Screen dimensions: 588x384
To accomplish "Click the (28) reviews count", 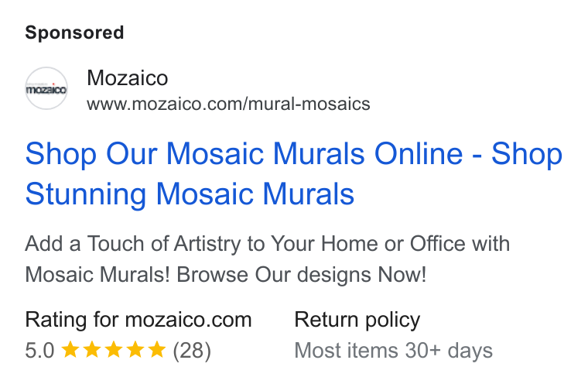I will coord(192,351).
